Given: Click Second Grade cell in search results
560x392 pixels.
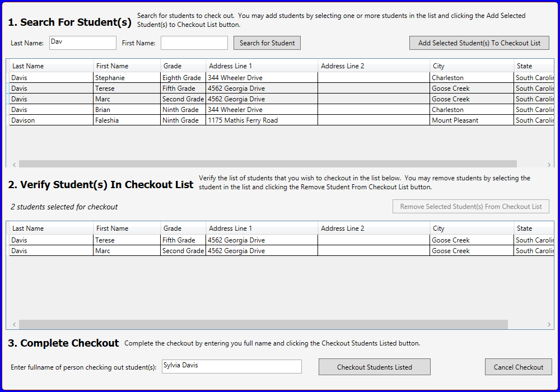Looking at the screenshot, I should [183, 99].
